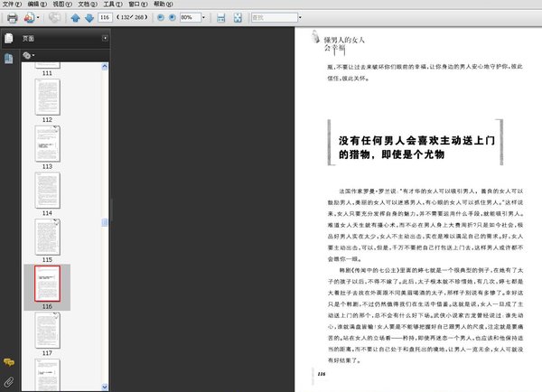This screenshot has height=392, width=542.
Task: Open the Attachments paperclip panel icon
Action: [9, 380]
